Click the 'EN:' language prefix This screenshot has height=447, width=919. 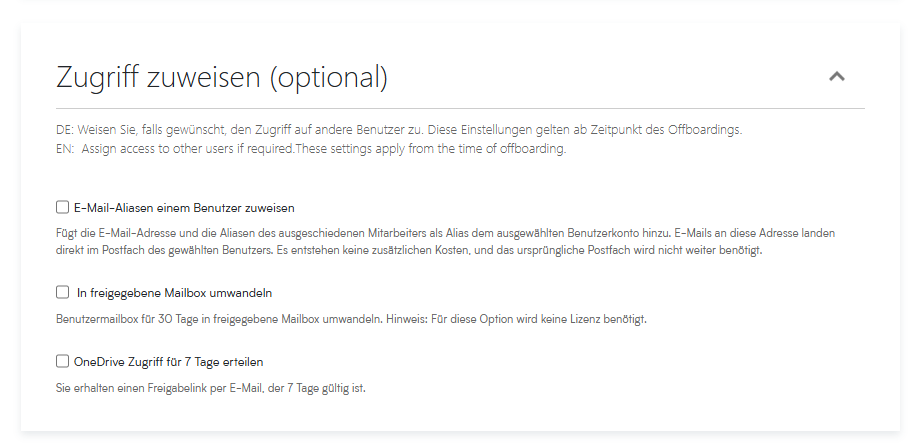pyautogui.click(x=65, y=149)
